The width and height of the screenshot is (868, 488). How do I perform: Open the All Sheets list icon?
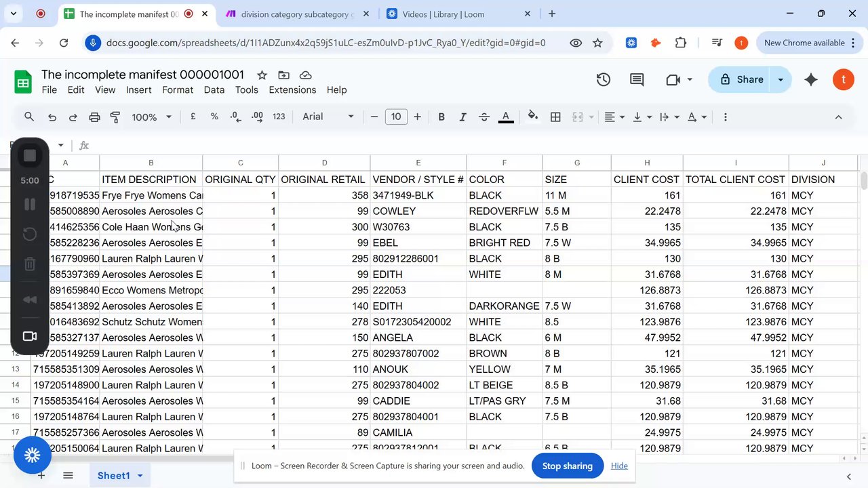[68, 475]
